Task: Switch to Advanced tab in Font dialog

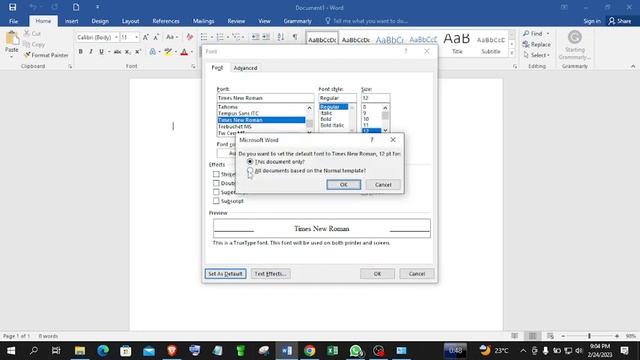Action: click(x=245, y=68)
